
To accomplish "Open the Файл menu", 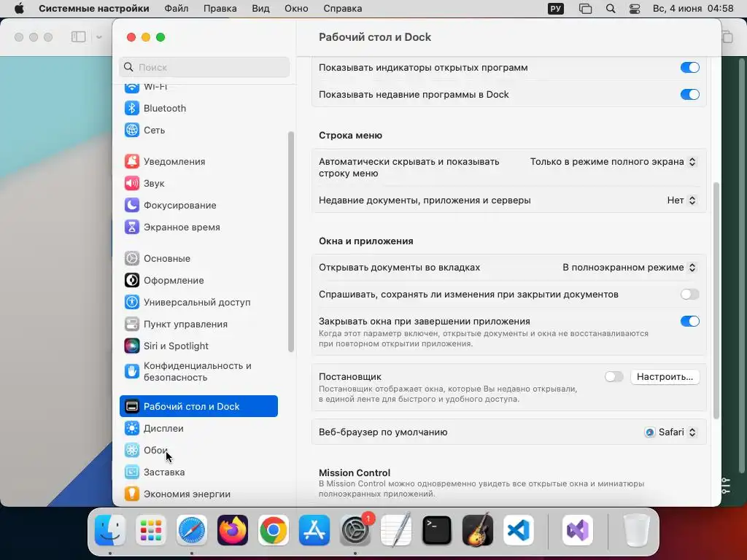I will click(x=177, y=9).
